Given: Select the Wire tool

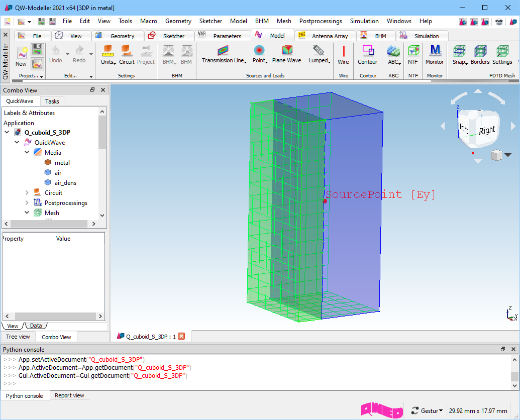Looking at the screenshot, I should tap(343, 55).
